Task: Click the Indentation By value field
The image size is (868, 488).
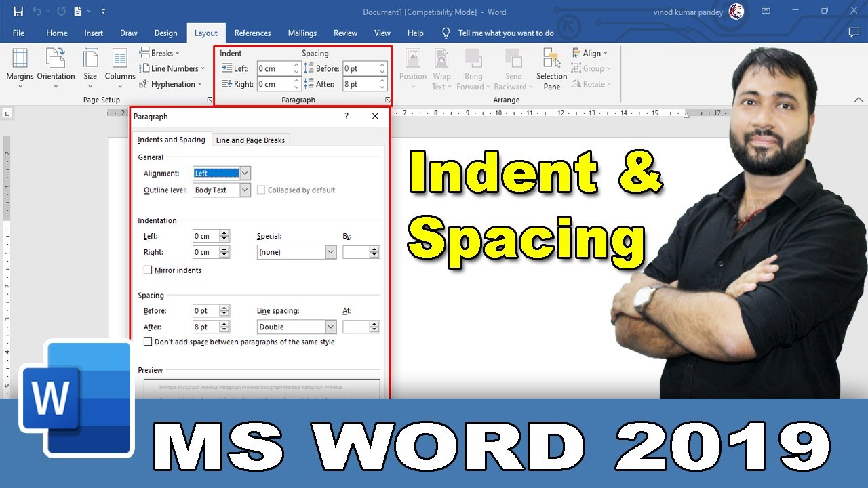Action: (x=356, y=252)
